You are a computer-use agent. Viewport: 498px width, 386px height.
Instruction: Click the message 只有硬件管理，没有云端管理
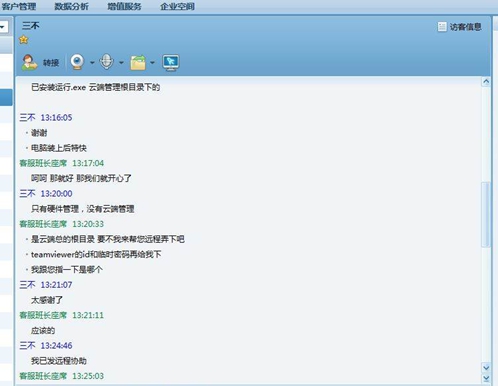tap(83, 209)
